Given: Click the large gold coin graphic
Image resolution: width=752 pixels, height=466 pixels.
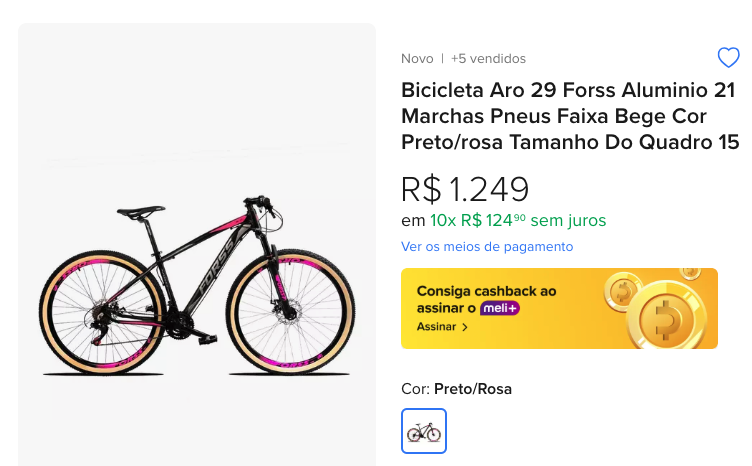Looking at the screenshot, I should click(672, 315).
